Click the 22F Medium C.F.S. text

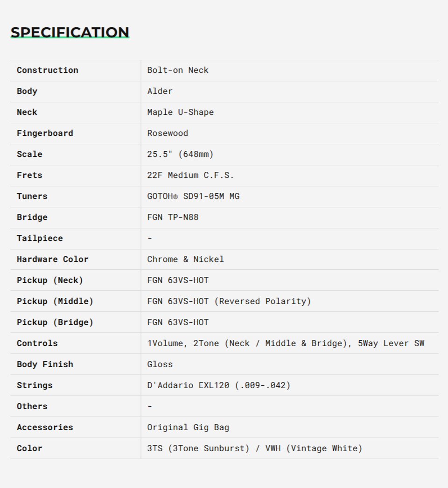[190, 175]
